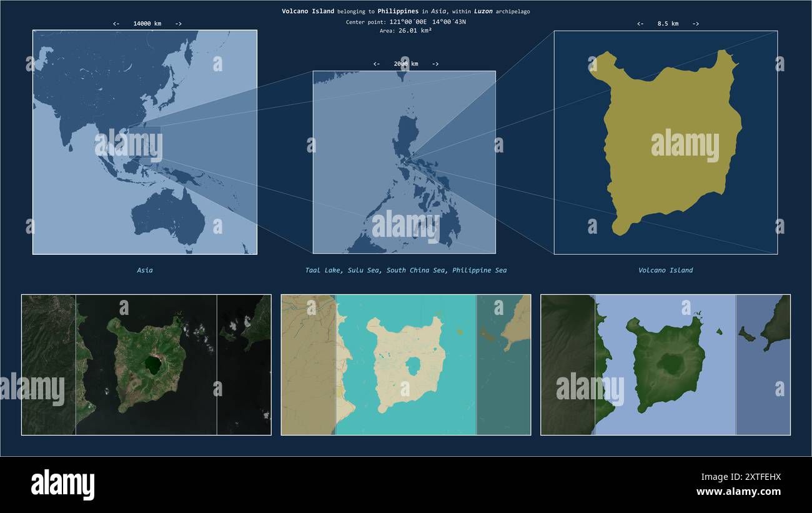Screen dimensions: 812x513
Task: Click the Philippines regional map panel
Action: (x=404, y=162)
